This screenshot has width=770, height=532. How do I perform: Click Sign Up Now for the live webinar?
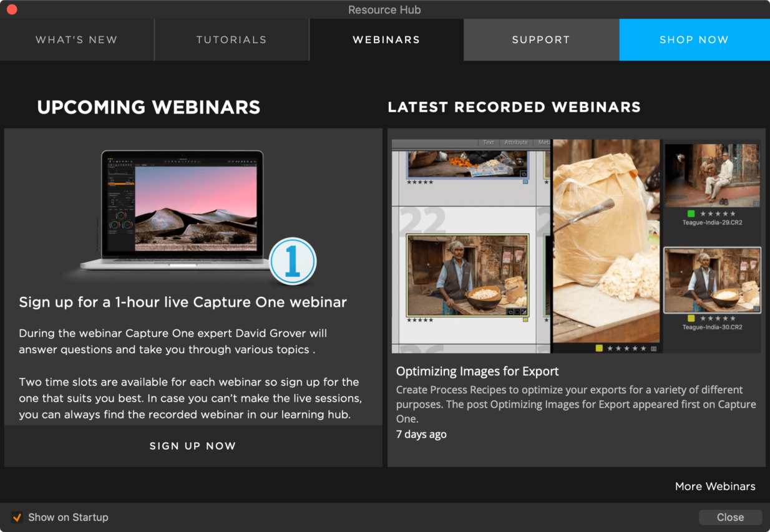[x=192, y=445]
